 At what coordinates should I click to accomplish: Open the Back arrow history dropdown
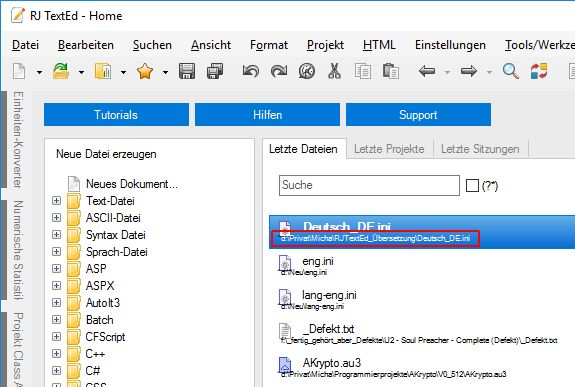point(447,72)
